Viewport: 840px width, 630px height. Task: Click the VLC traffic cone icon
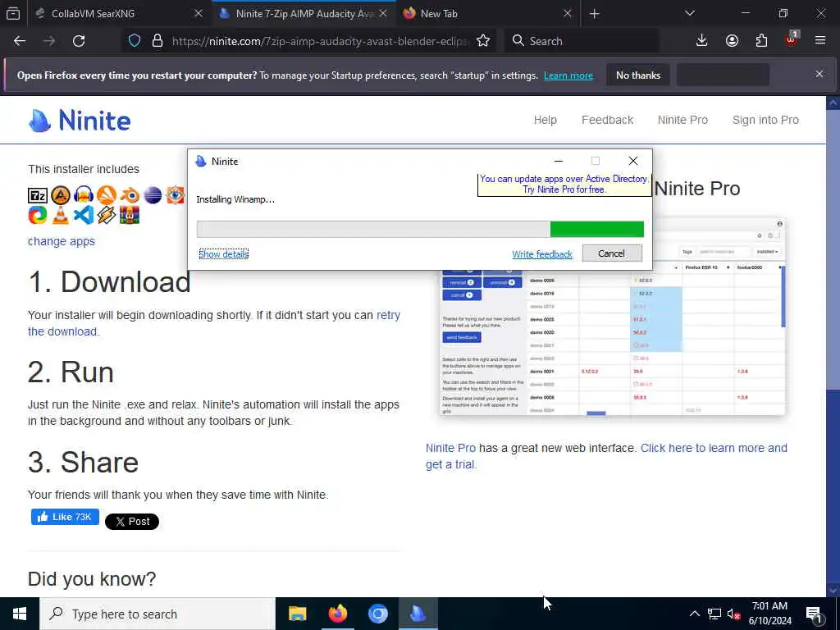pos(61,215)
